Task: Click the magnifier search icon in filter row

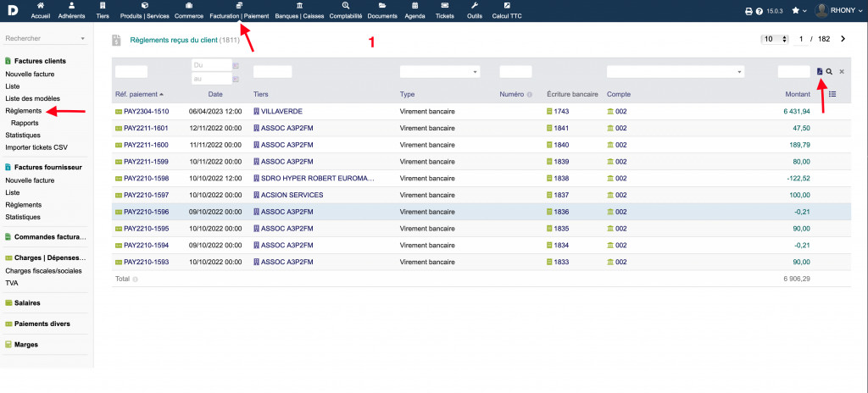Action: click(829, 72)
